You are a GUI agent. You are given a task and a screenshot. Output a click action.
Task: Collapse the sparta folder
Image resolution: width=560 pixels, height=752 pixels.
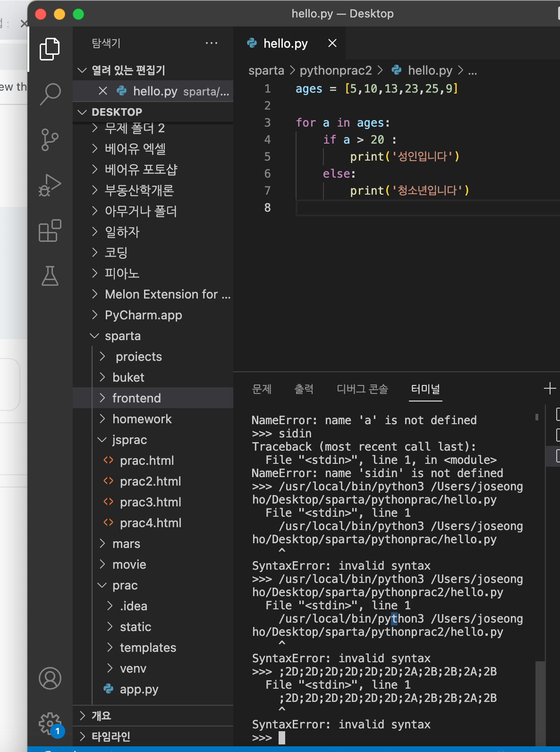coord(153,336)
